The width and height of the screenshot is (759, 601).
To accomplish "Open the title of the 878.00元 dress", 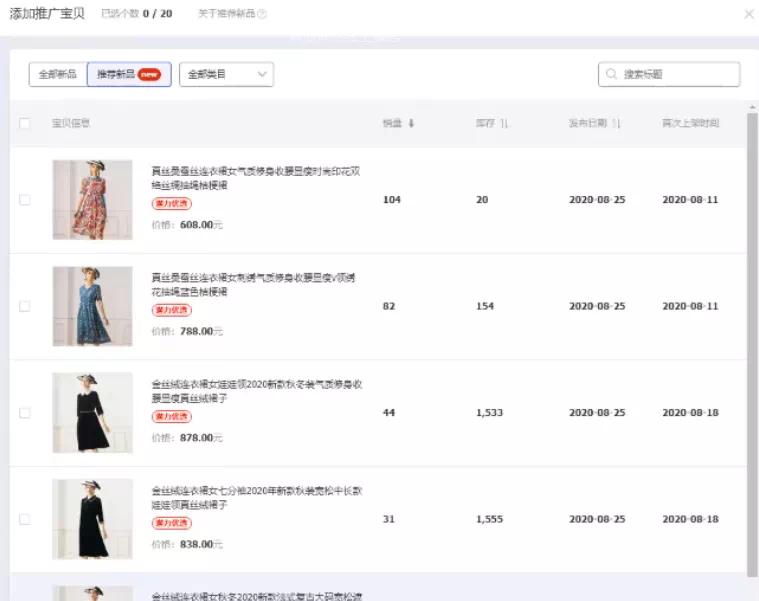I will (257, 391).
